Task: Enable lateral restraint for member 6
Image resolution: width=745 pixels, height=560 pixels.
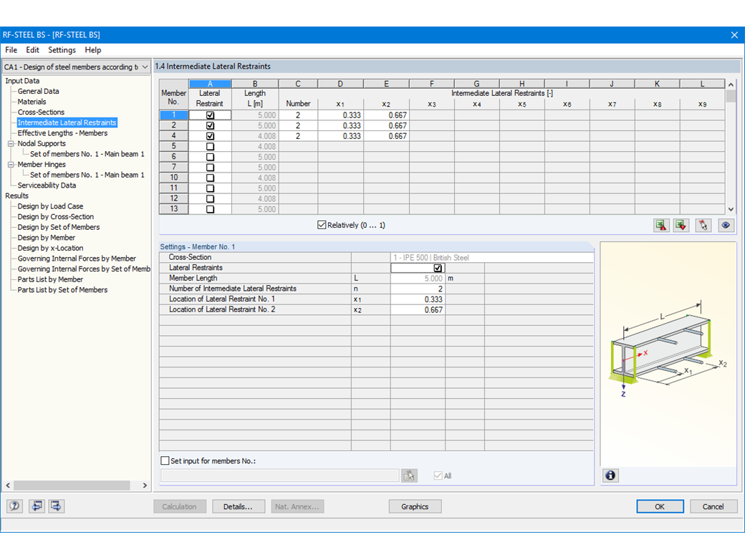Action: point(210,157)
